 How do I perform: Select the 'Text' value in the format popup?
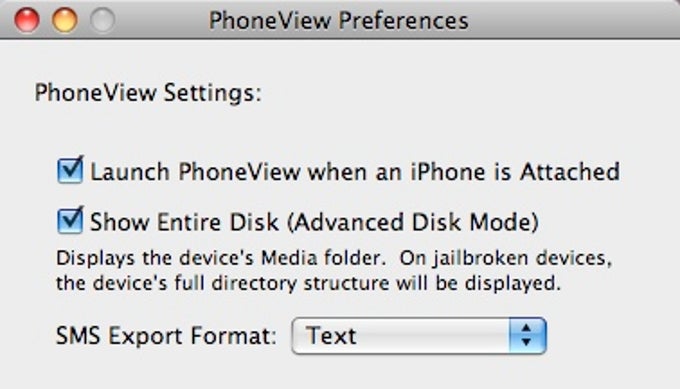coord(331,336)
